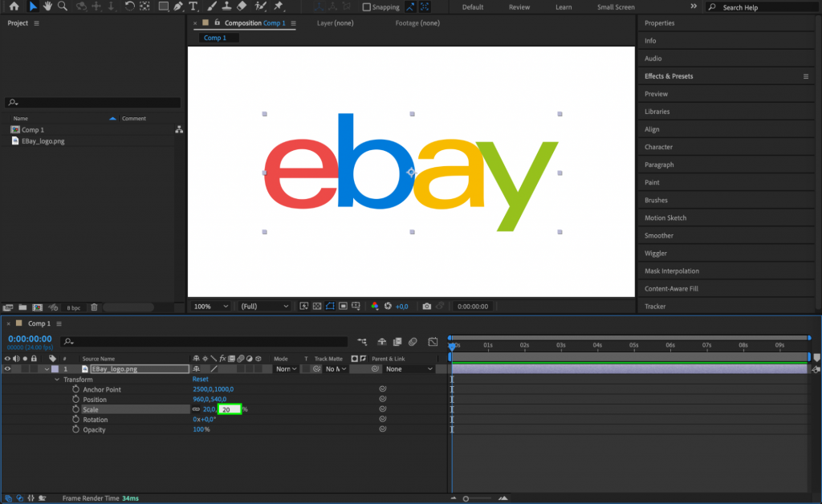Select the Selection tool
The width and height of the screenshot is (822, 504).
(x=33, y=6)
